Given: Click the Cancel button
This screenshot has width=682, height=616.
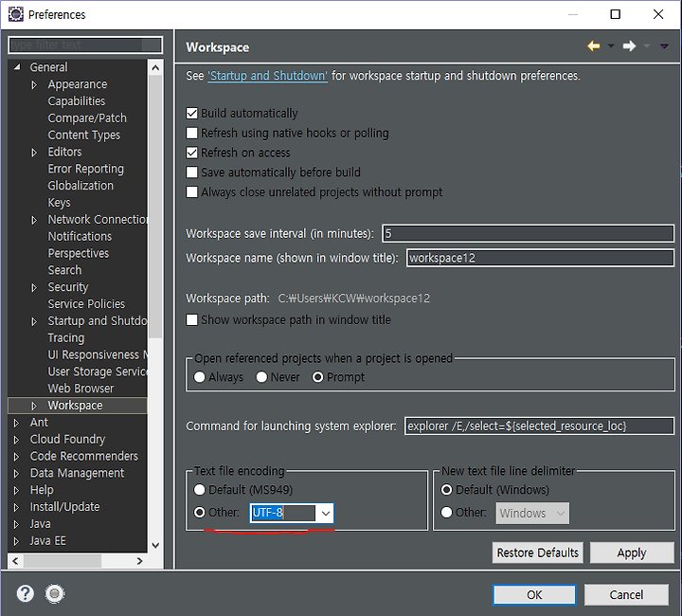Looking at the screenshot, I should pyautogui.click(x=626, y=595).
